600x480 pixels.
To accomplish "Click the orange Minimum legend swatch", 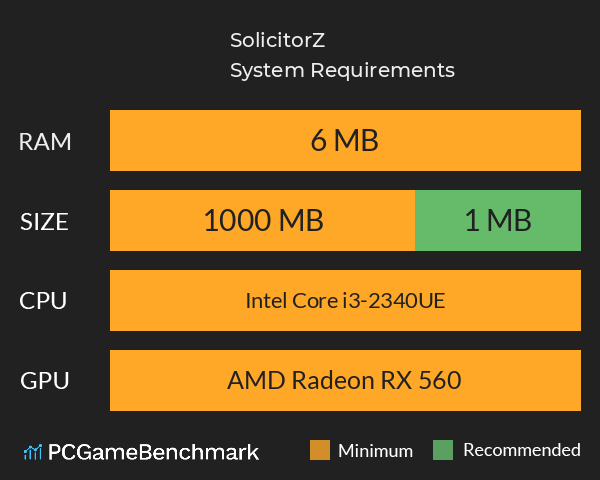I will click(320, 450).
